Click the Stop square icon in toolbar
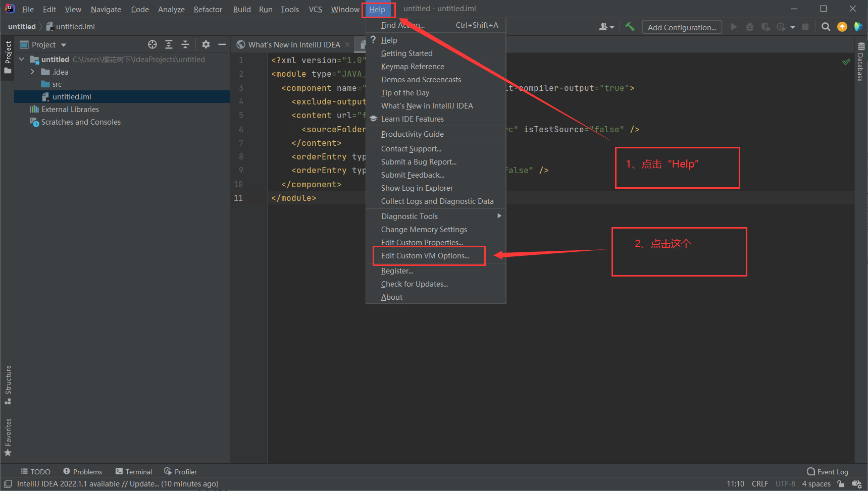Screen dimensions: 868x491 tap(805, 27)
